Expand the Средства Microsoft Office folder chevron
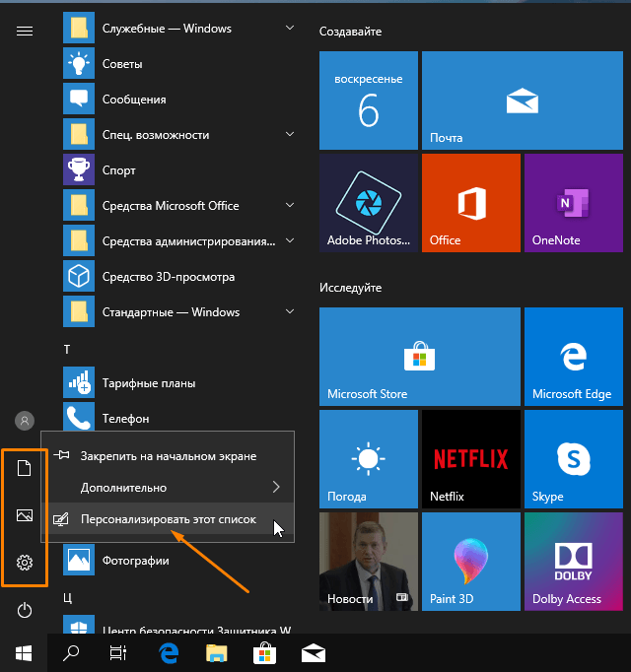 point(290,205)
